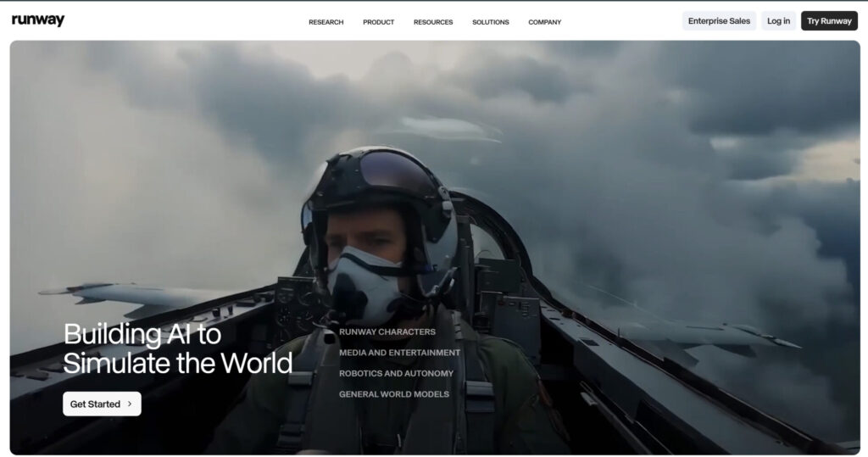Expand the RESOURCES navigation menu

[x=433, y=22]
